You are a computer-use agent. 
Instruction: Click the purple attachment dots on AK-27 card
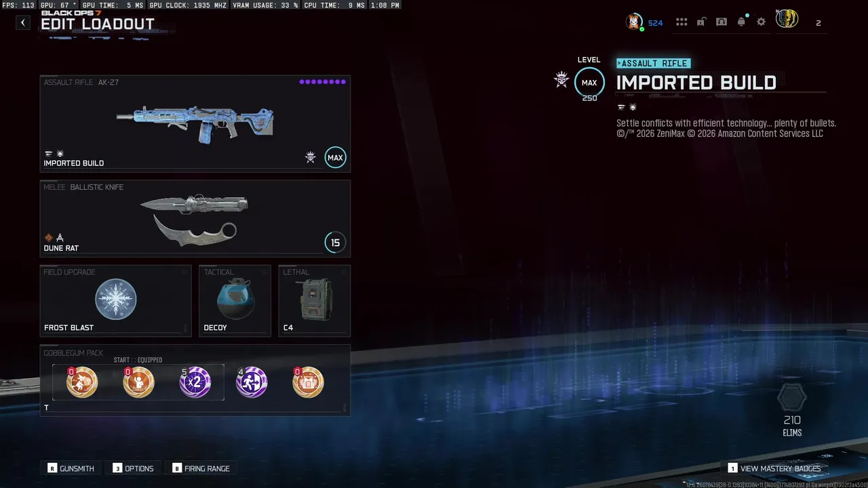(x=323, y=82)
